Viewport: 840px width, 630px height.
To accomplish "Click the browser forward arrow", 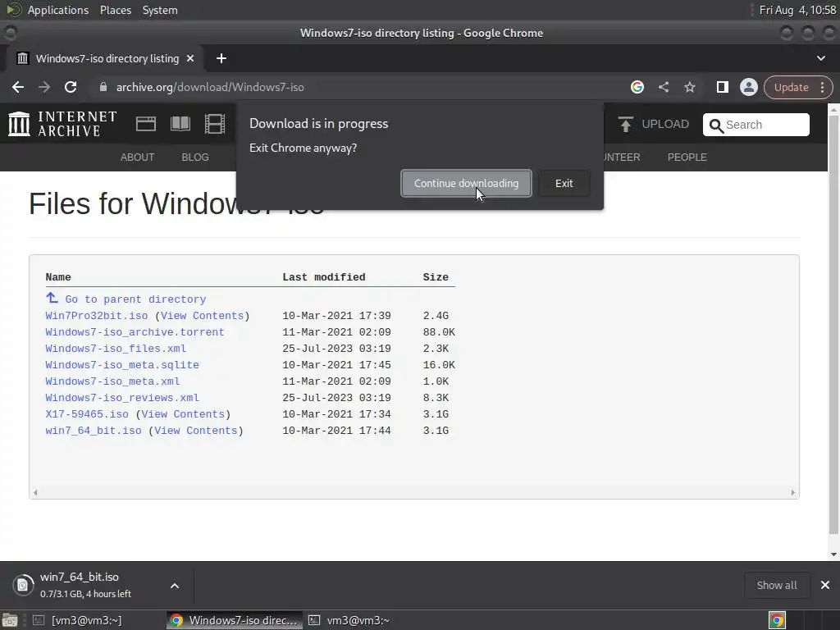I will (44, 87).
